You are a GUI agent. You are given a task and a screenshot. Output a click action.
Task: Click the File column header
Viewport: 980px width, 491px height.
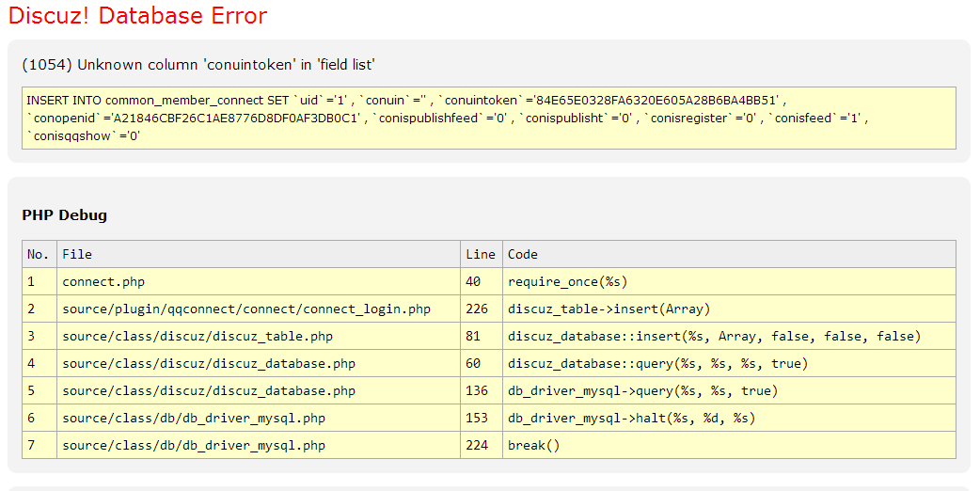[x=77, y=254]
